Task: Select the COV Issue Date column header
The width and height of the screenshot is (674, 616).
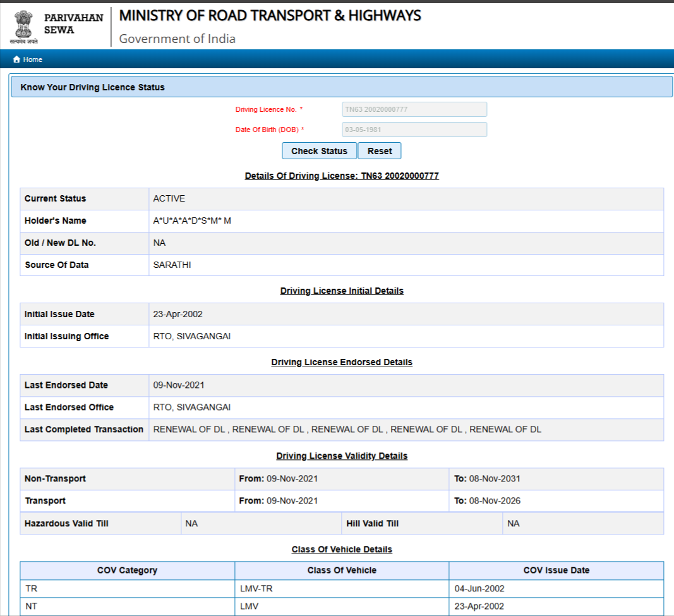Action: (x=556, y=570)
